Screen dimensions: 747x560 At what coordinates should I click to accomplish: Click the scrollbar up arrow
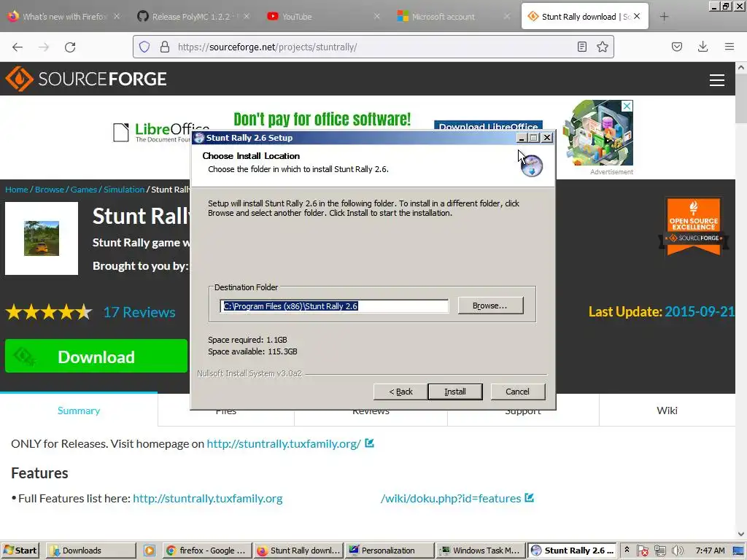pos(741,68)
